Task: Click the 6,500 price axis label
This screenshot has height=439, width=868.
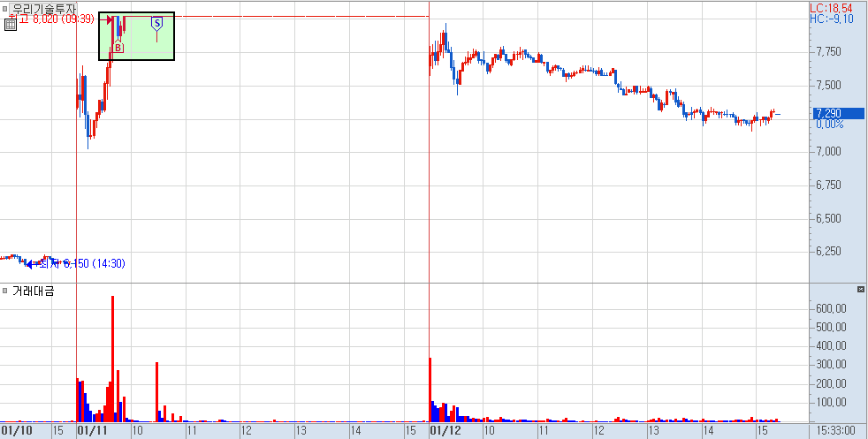Action: coord(829,218)
